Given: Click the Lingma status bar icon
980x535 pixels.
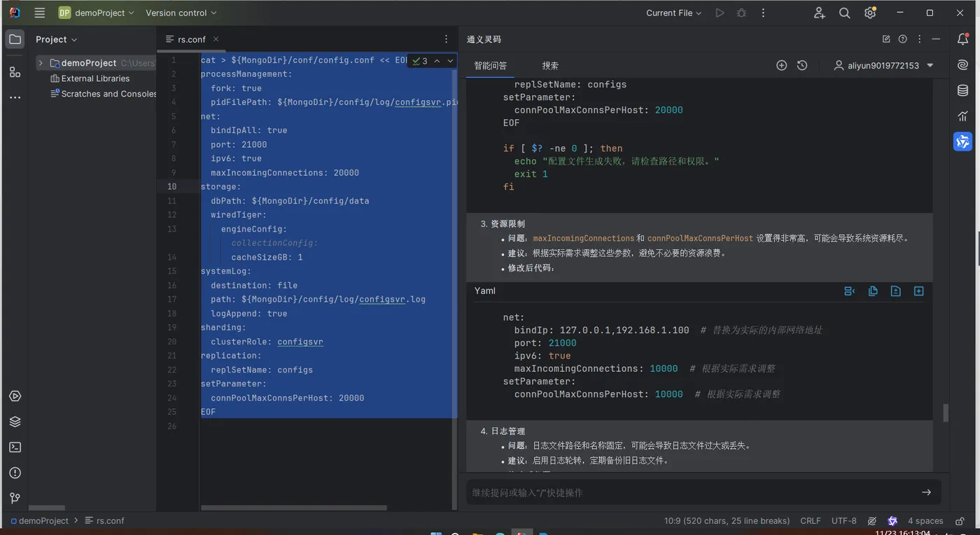Looking at the screenshot, I should pyautogui.click(x=892, y=521).
